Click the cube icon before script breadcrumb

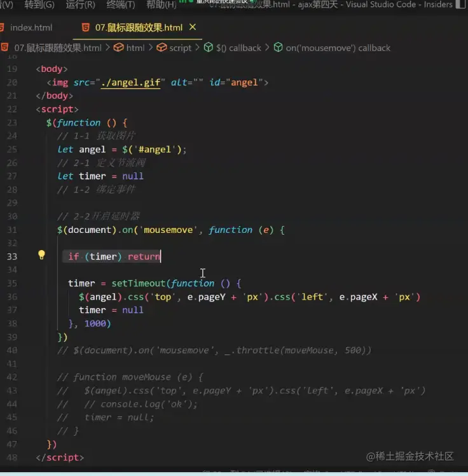162,47
